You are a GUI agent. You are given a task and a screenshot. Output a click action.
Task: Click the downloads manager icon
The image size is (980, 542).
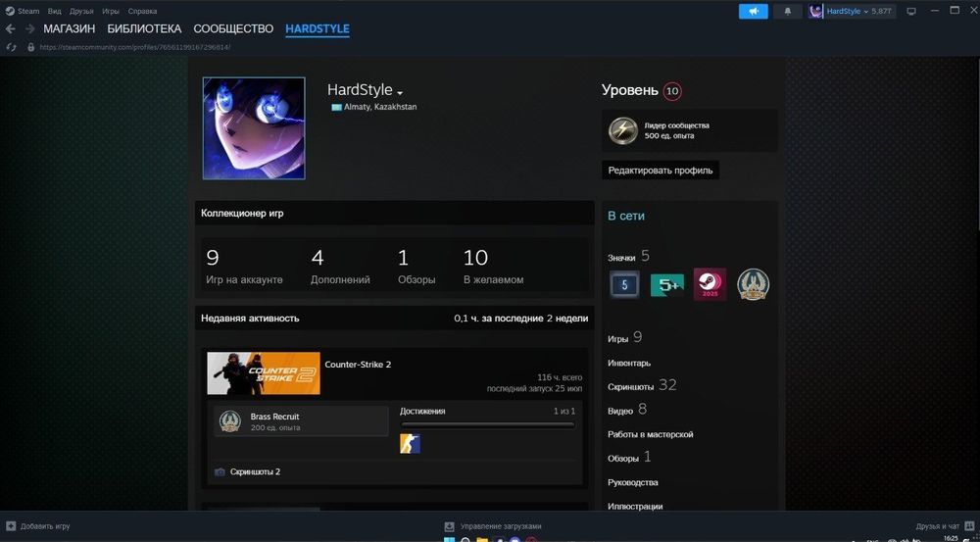(449, 526)
